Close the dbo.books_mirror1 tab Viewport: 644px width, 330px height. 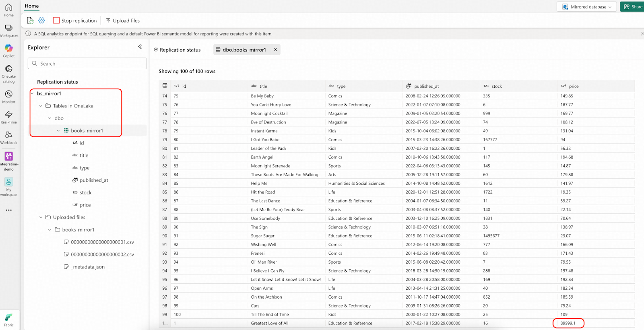point(275,50)
